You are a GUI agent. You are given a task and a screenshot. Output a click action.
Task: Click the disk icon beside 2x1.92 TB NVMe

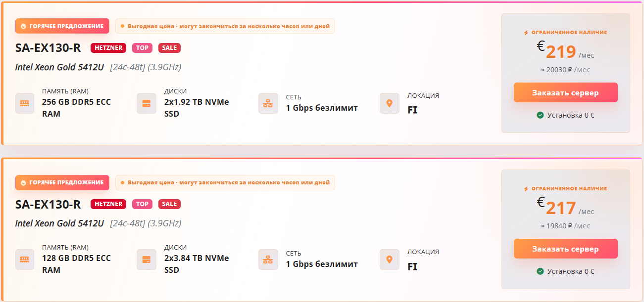147,103
